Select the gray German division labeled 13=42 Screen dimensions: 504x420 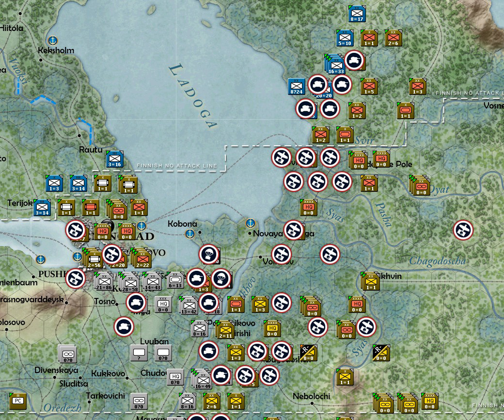(189, 305)
